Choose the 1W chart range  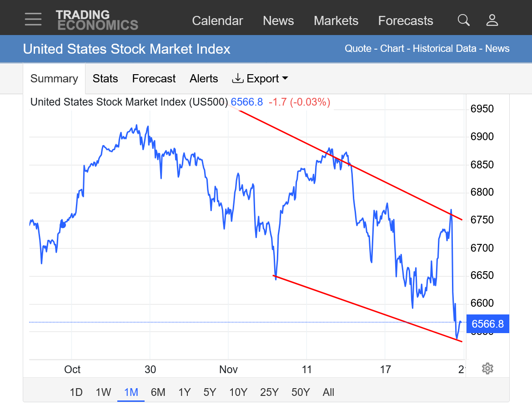point(103,392)
